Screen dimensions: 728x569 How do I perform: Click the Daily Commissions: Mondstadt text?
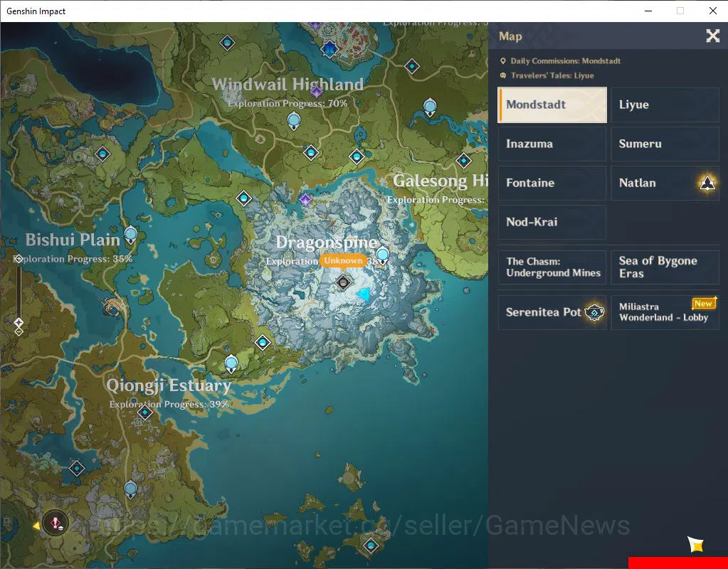click(566, 60)
